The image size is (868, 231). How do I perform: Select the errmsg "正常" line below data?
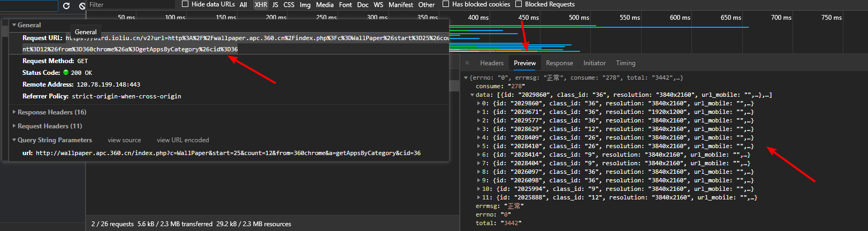[x=500, y=206]
